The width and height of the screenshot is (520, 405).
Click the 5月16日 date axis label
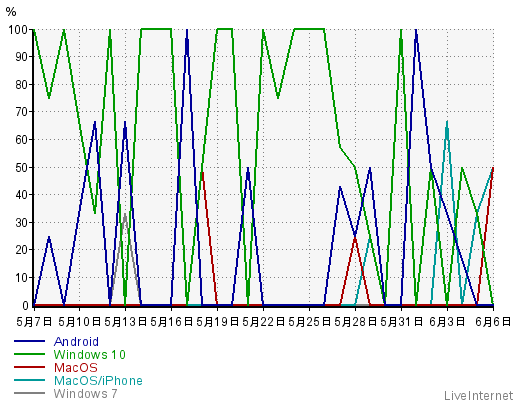[x=172, y=322]
